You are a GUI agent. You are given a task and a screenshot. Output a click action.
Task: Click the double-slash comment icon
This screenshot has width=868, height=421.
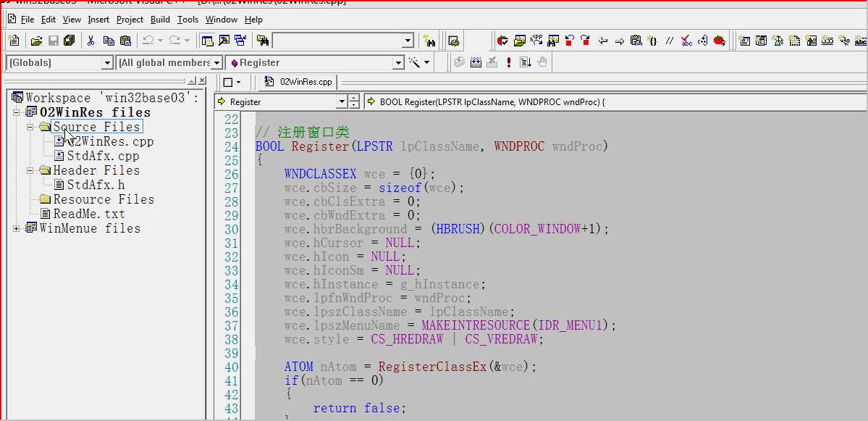(x=670, y=41)
